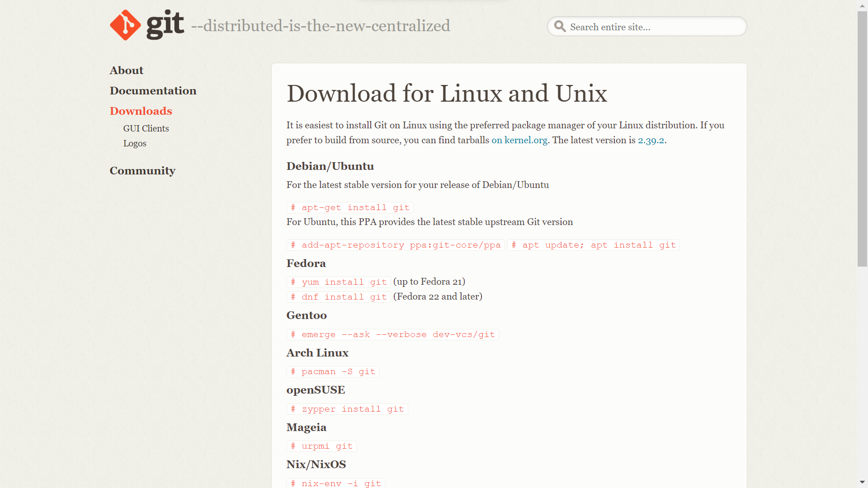Click the 'add-apt-repository ppa:git-core/ppa' command
The image size is (868, 488).
(396, 245)
